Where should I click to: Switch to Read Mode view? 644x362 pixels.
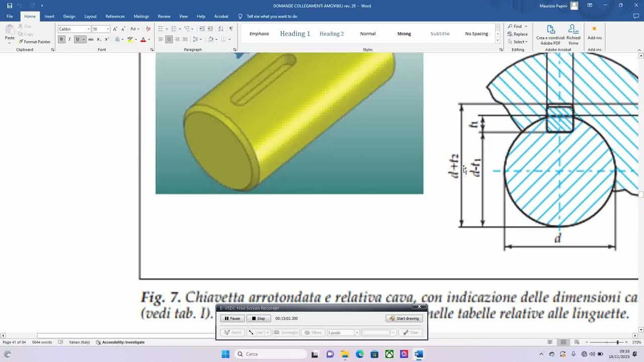pos(550,342)
